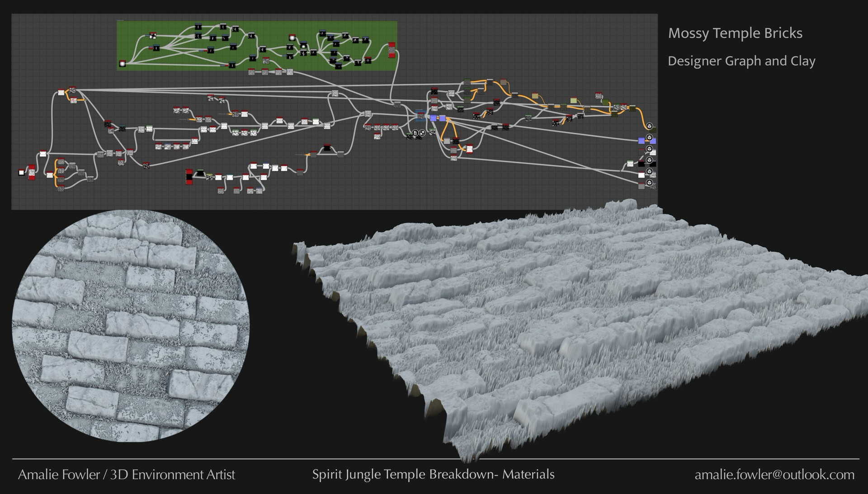Select the tall red and black node at the start of the lower middle chain
This screenshot has width=868, height=494.
[189, 177]
